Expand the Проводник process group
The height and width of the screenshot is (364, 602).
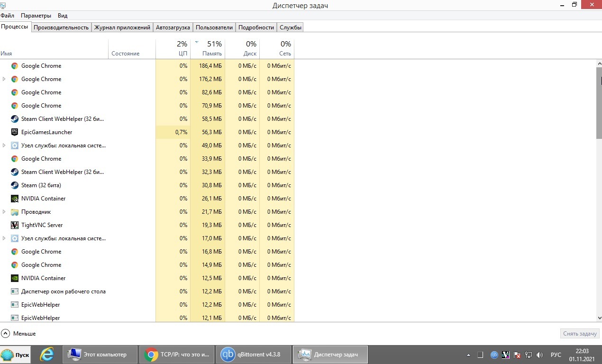[x=4, y=212]
